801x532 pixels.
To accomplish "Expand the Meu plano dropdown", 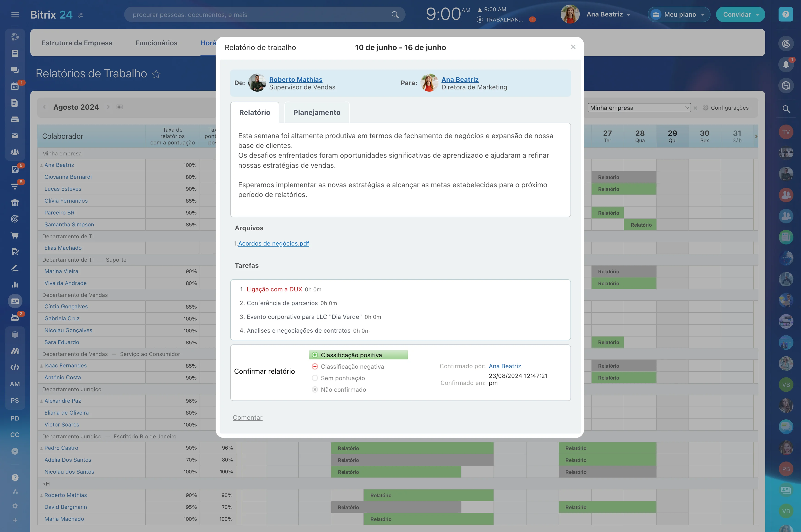I will pos(679,15).
